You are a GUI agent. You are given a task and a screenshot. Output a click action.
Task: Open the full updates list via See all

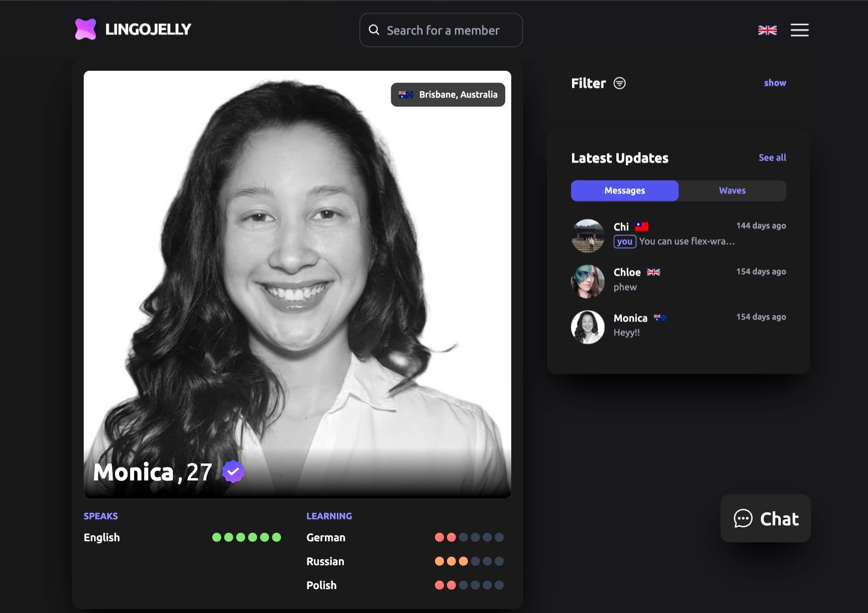[772, 157]
